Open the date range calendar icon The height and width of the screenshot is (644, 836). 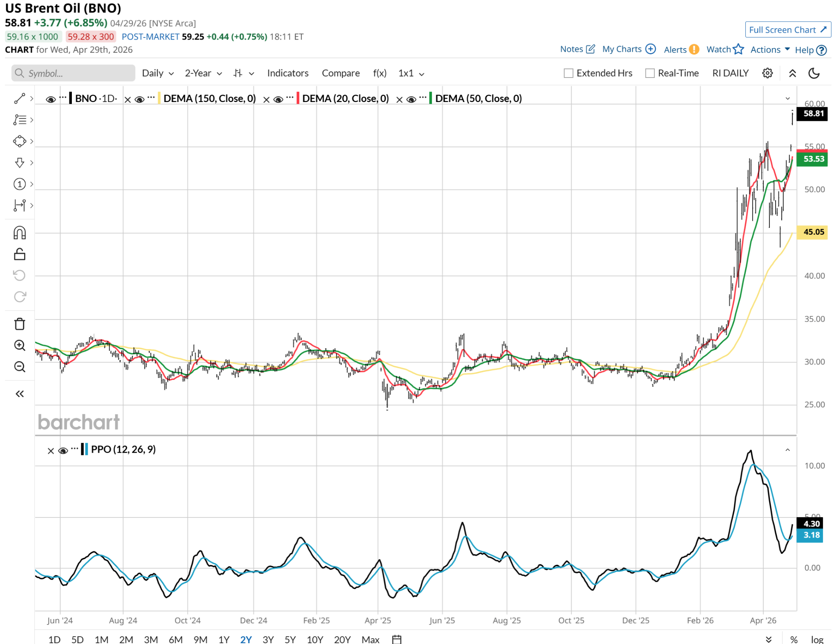coord(397,639)
